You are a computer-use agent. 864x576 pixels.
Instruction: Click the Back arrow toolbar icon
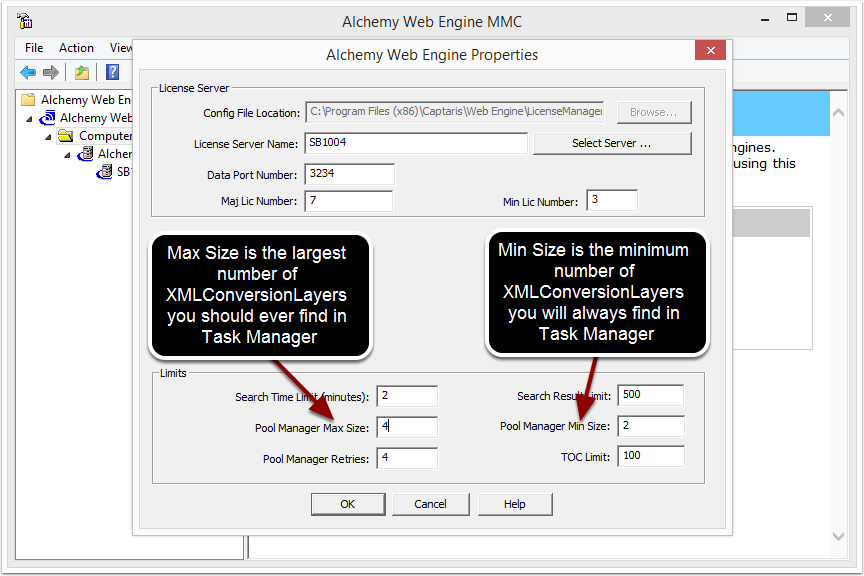pos(28,72)
